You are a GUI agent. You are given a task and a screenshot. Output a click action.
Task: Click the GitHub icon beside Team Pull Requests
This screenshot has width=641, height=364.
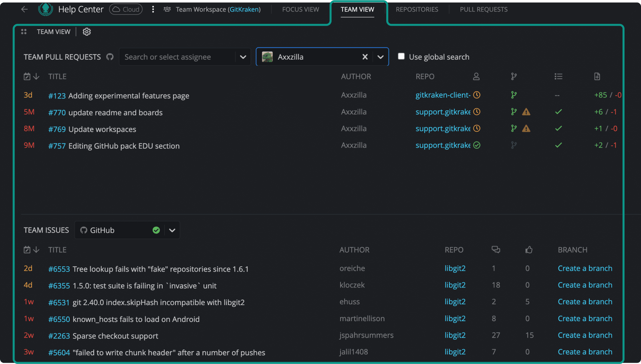pos(110,57)
